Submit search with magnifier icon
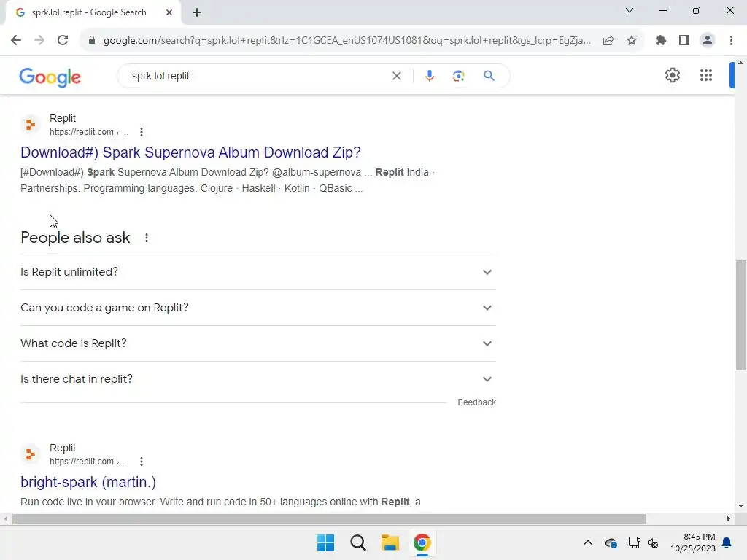This screenshot has height=560, width=747. click(489, 76)
